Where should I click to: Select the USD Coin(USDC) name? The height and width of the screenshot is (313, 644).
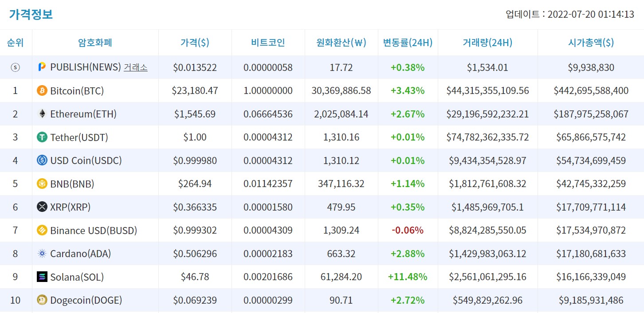[x=86, y=160]
